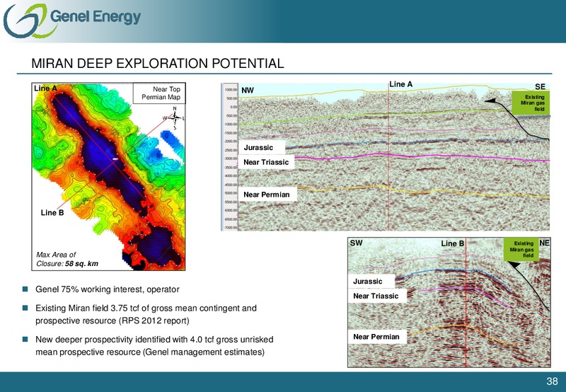566x392 pixels.
Task: Click the 'SW' label on the Line B section
Action: point(356,243)
